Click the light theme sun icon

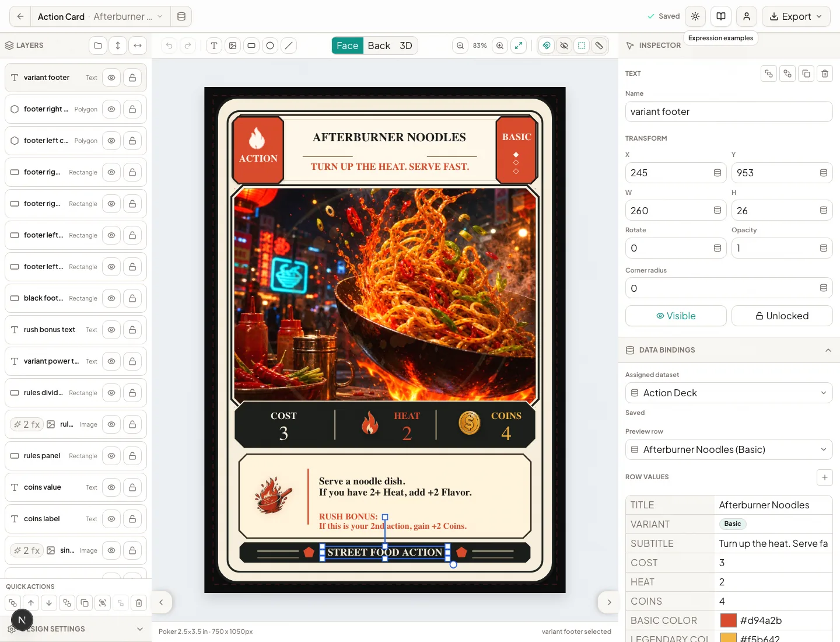click(x=695, y=16)
